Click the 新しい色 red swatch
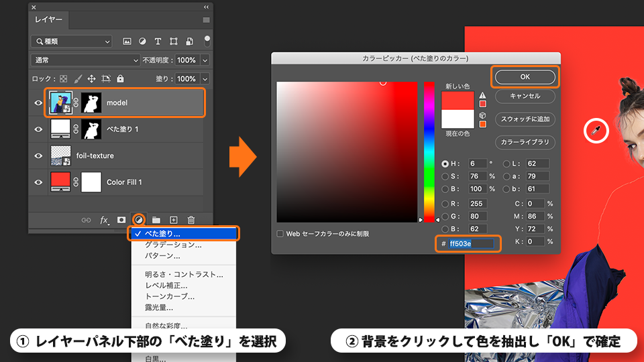Viewport: 644px width, 362px height. pyautogui.click(x=458, y=101)
